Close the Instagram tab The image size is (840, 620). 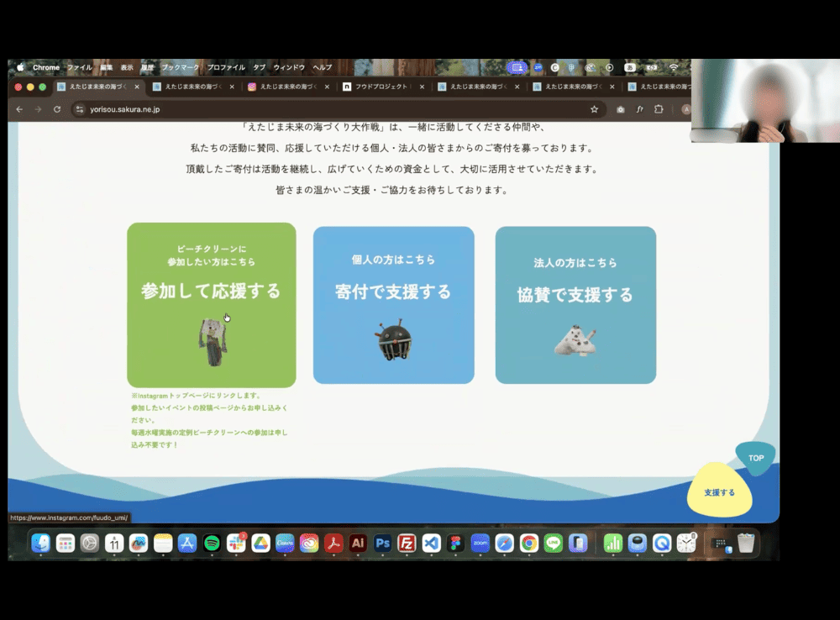pos(327,87)
